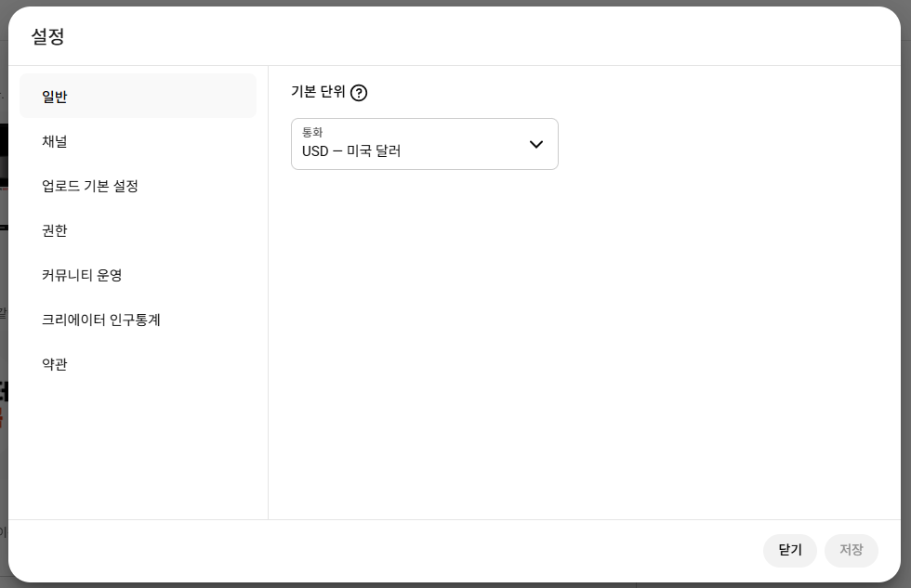Click the empty header area right of 설정
Image resolution: width=911 pixels, height=588 pixels.
(x=465, y=37)
